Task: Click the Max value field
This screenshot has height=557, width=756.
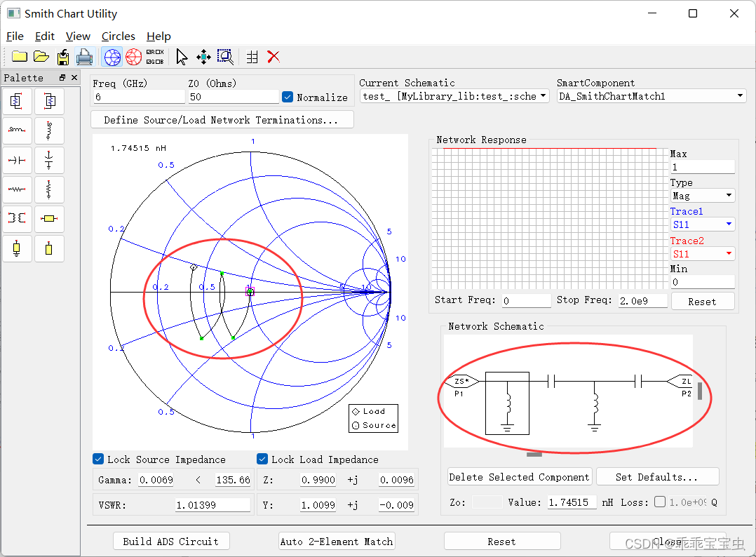Action: (x=703, y=167)
